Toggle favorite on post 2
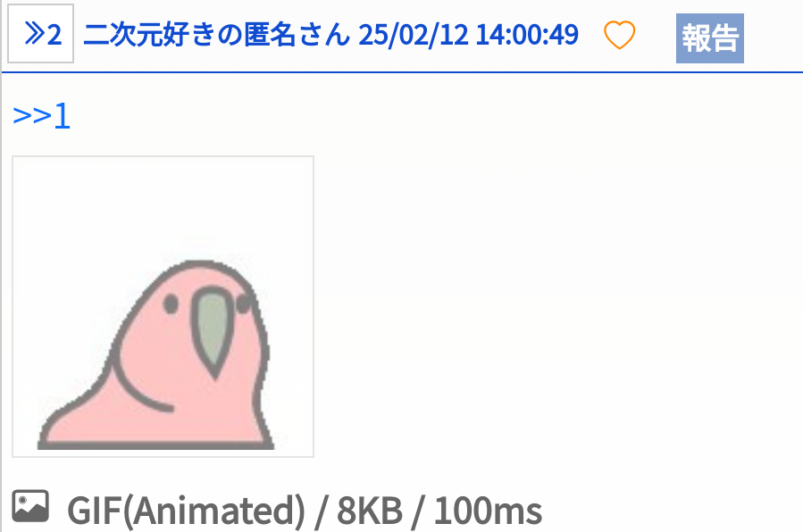 (x=619, y=35)
